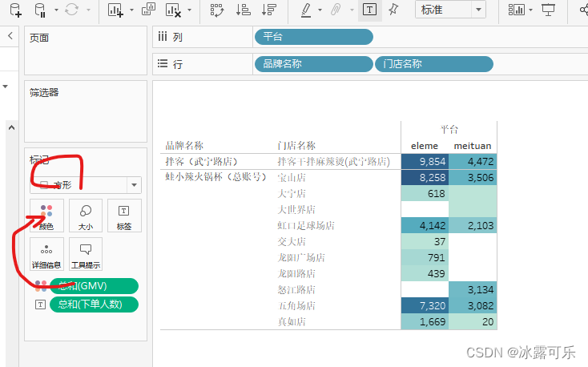Click the Show/Hide Cards icon

[x=517, y=10]
